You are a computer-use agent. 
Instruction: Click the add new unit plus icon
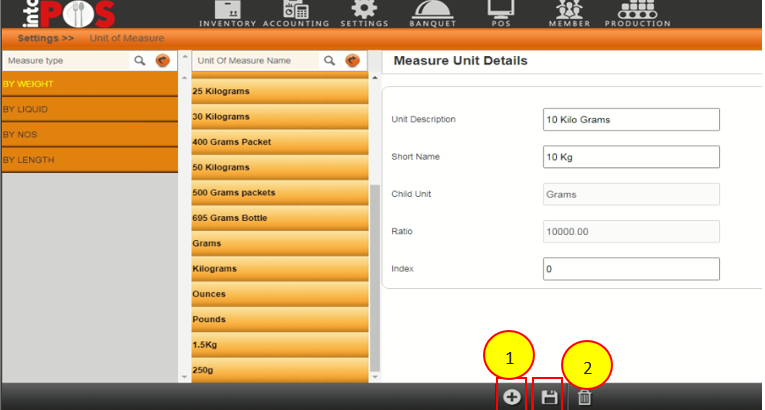[x=511, y=397]
